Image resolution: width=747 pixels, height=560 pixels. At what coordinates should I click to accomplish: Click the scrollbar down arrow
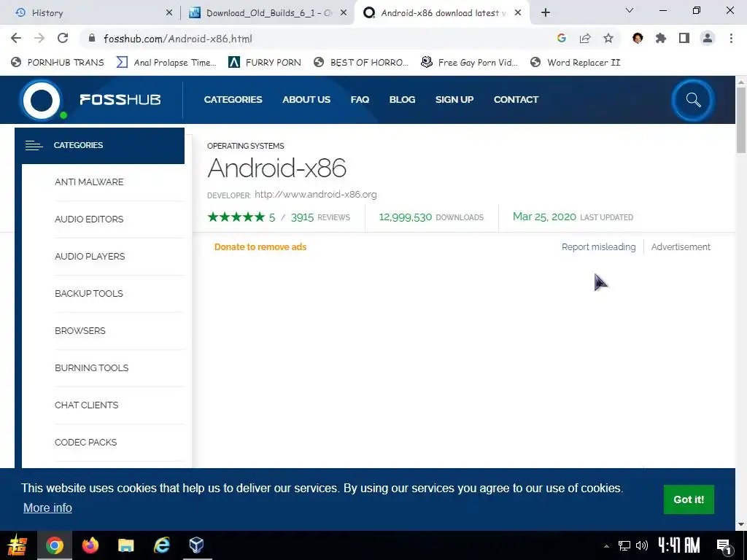pyautogui.click(x=741, y=524)
